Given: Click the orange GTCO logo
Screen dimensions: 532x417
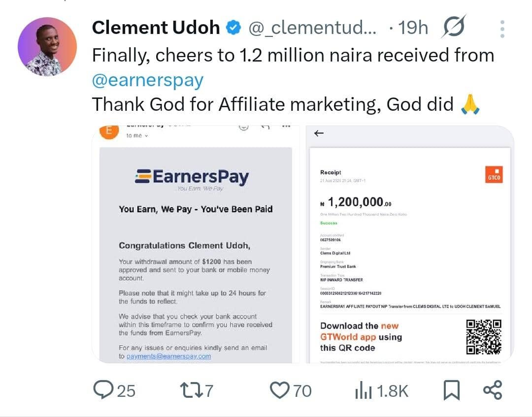Looking at the screenshot, I should [x=494, y=175].
